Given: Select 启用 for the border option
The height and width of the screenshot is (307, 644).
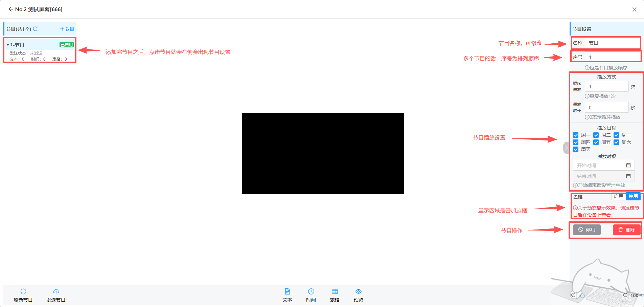Looking at the screenshot, I should click(x=618, y=196).
